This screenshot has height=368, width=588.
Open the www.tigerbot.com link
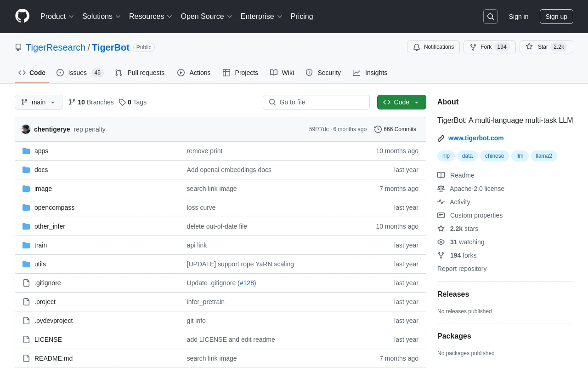(476, 138)
